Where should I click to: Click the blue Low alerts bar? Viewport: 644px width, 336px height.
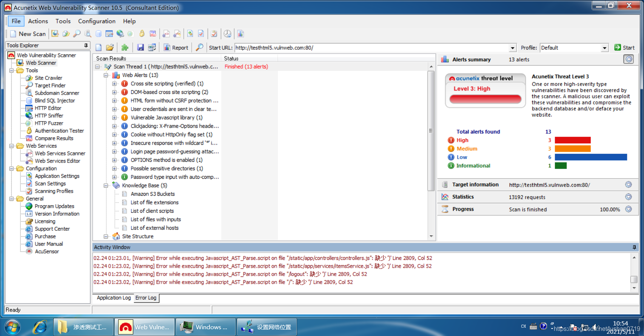(591, 157)
